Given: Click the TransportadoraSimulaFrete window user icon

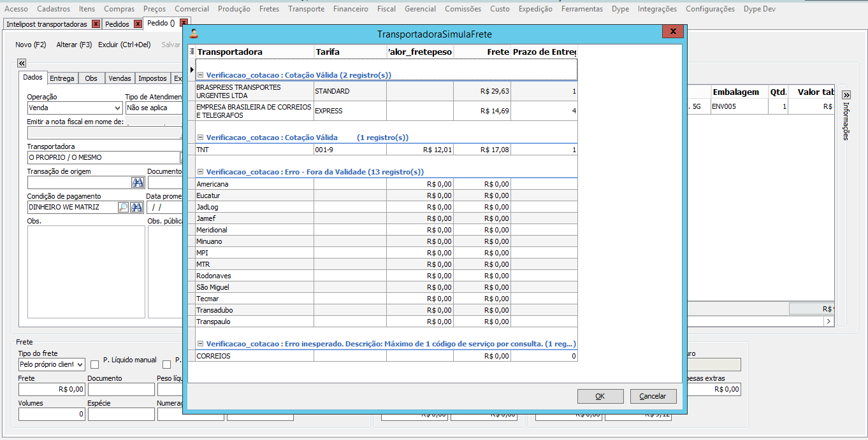Looking at the screenshot, I should pyautogui.click(x=194, y=34).
